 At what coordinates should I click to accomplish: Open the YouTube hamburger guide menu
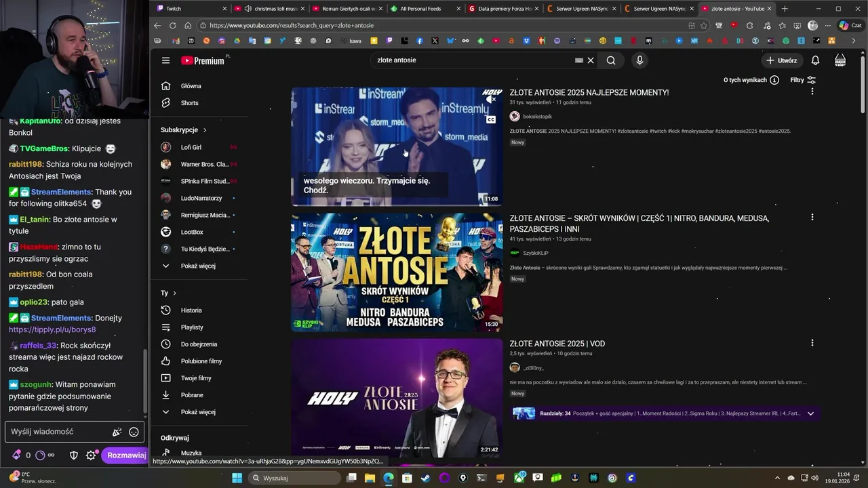[x=165, y=60]
